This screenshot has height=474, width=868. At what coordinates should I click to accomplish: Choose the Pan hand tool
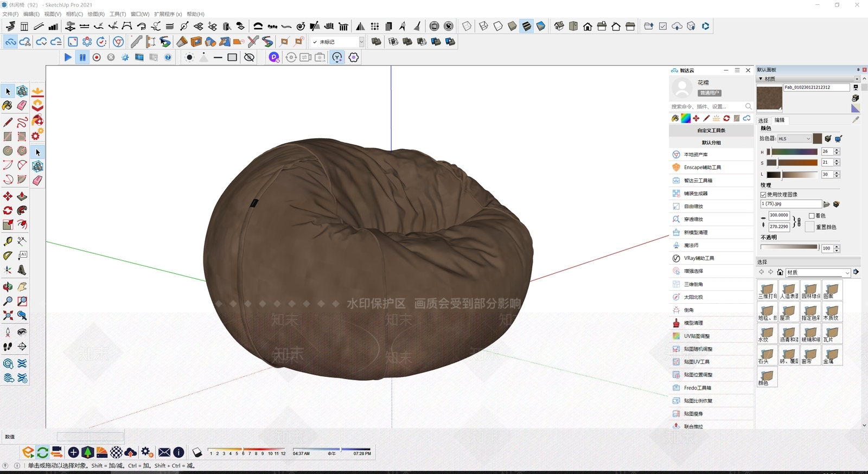(22, 287)
